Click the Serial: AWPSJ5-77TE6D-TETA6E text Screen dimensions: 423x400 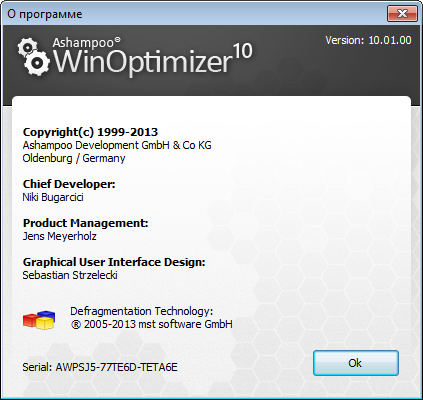100,367
